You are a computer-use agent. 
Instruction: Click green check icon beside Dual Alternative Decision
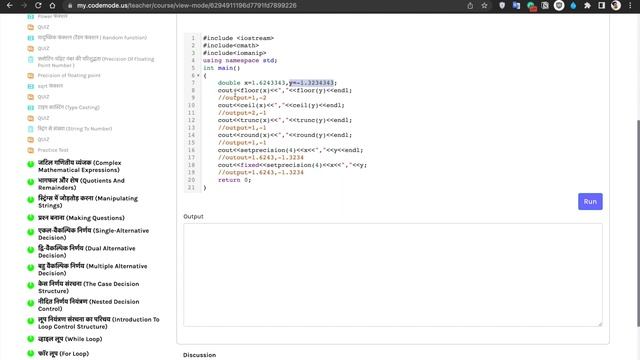click(31, 250)
